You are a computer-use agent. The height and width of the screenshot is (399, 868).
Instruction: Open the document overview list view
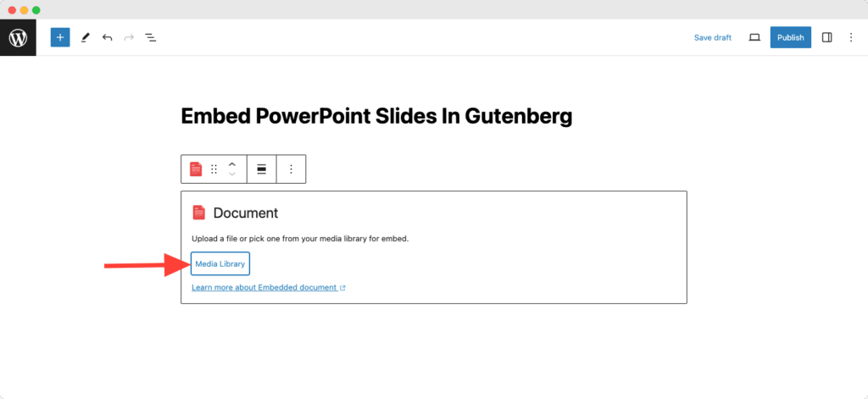pos(151,37)
